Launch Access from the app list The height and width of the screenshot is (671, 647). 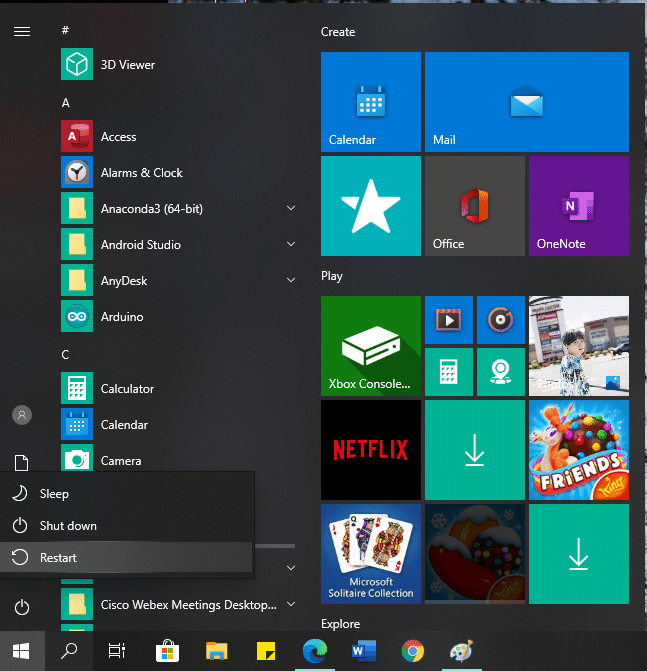(178, 137)
